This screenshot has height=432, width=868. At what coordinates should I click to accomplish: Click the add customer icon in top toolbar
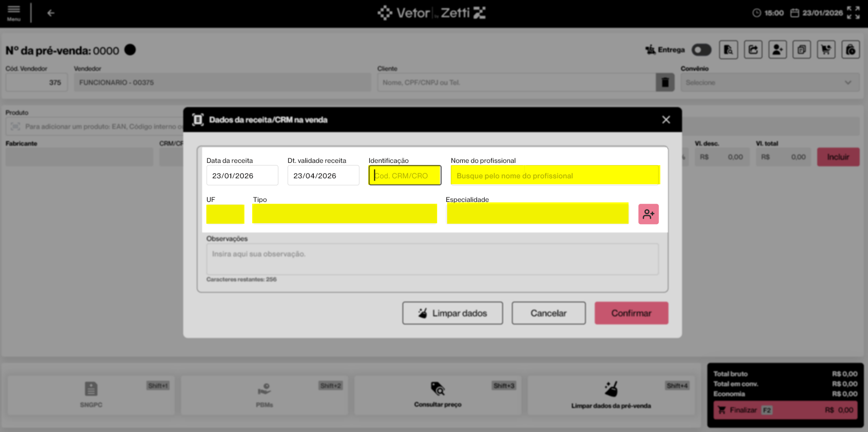[777, 50]
